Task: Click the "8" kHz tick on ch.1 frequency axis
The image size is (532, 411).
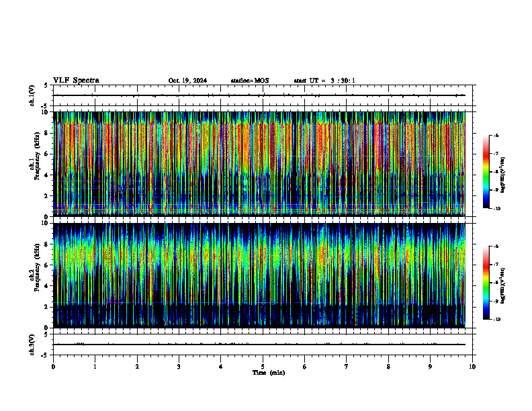Action: coord(47,133)
